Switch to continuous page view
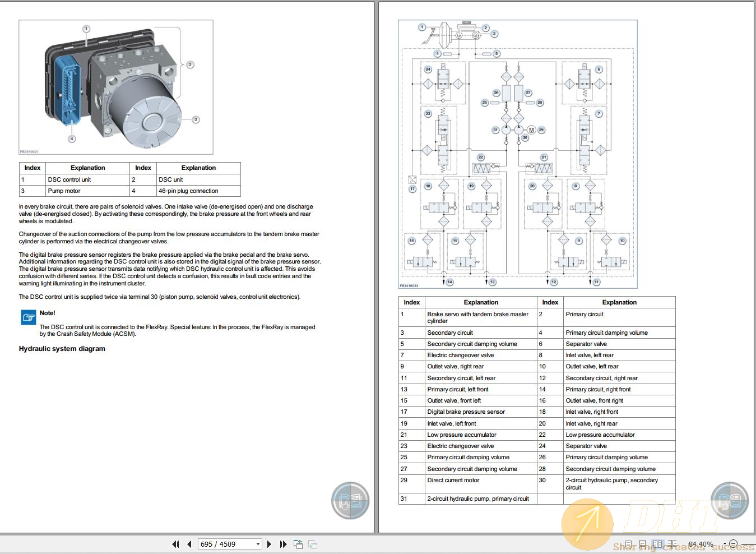This screenshot has height=554, width=756. pyautogui.click(x=643, y=544)
